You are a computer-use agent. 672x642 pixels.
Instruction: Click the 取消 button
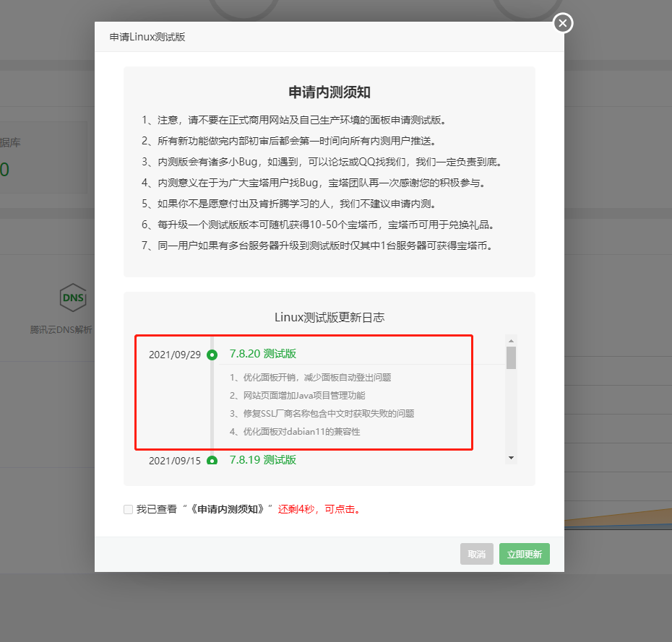[x=477, y=554]
